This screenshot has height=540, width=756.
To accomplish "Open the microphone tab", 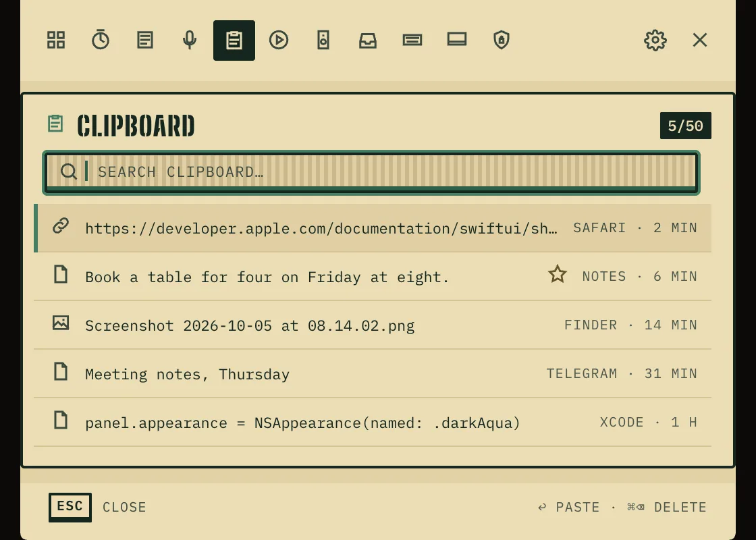I will point(190,40).
